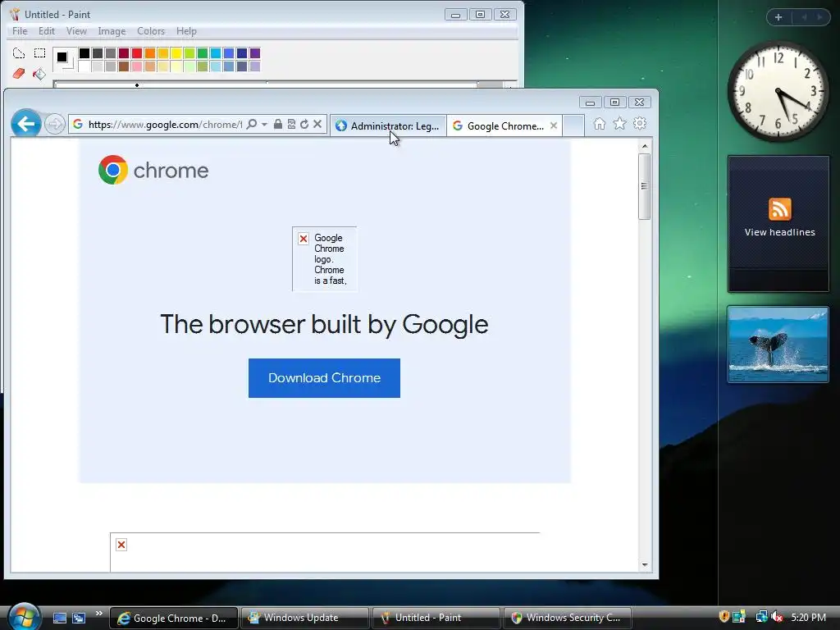840x630 pixels.
Task: Open a new blank browser tab
Action: (573, 126)
